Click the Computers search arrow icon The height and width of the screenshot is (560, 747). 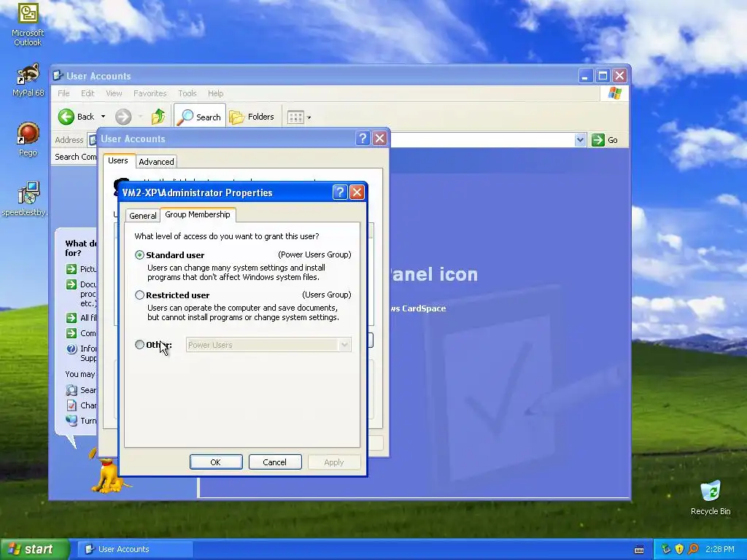pyautogui.click(x=71, y=332)
